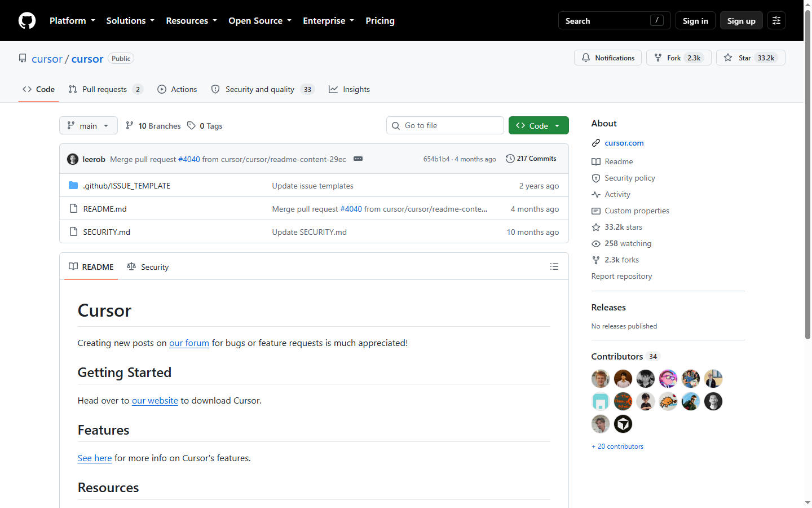
Task: Select the Security tab beside README
Action: [148, 266]
